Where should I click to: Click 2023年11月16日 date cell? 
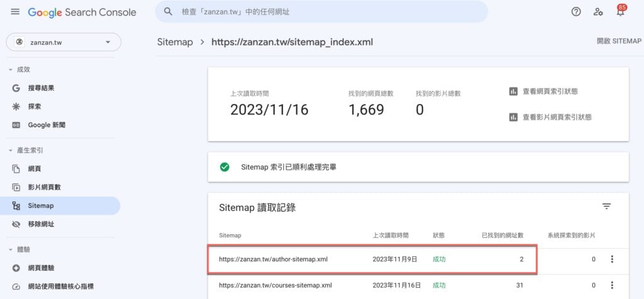point(396,285)
